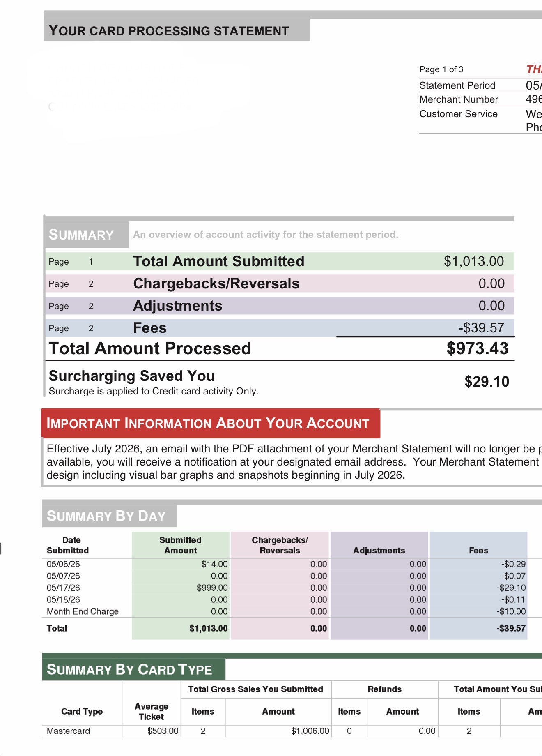The image size is (542, 756).
Task: Click the "Surcharging Saved You" heading
Action: click(x=132, y=376)
